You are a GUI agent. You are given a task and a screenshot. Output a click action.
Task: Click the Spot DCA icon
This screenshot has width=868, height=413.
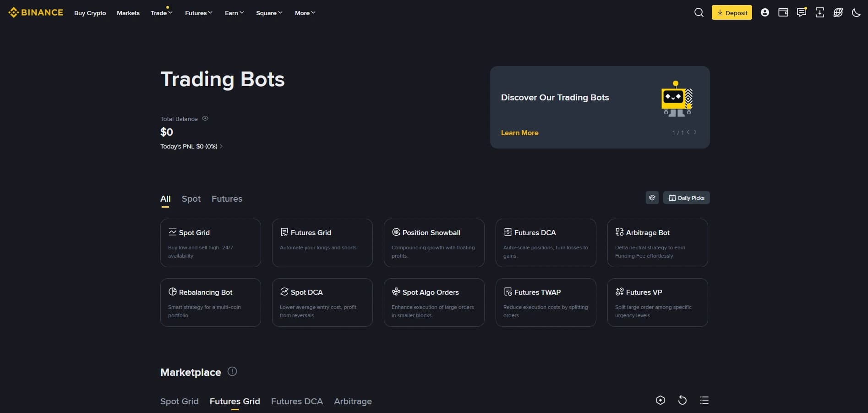click(284, 292)
